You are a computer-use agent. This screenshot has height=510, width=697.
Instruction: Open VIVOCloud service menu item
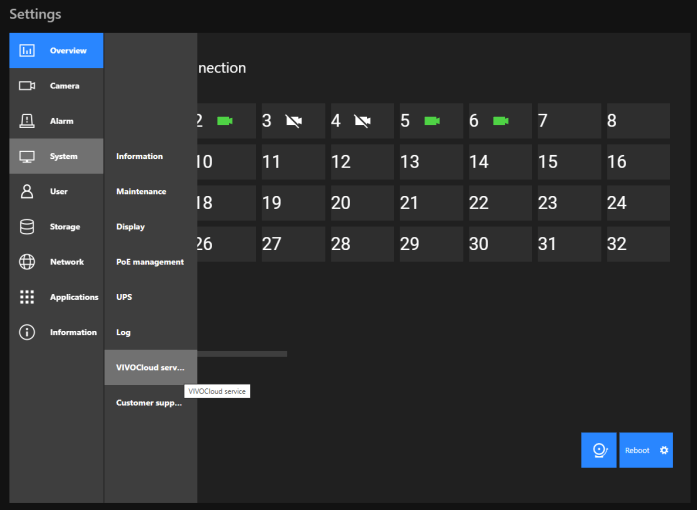(x=150, y=367)
